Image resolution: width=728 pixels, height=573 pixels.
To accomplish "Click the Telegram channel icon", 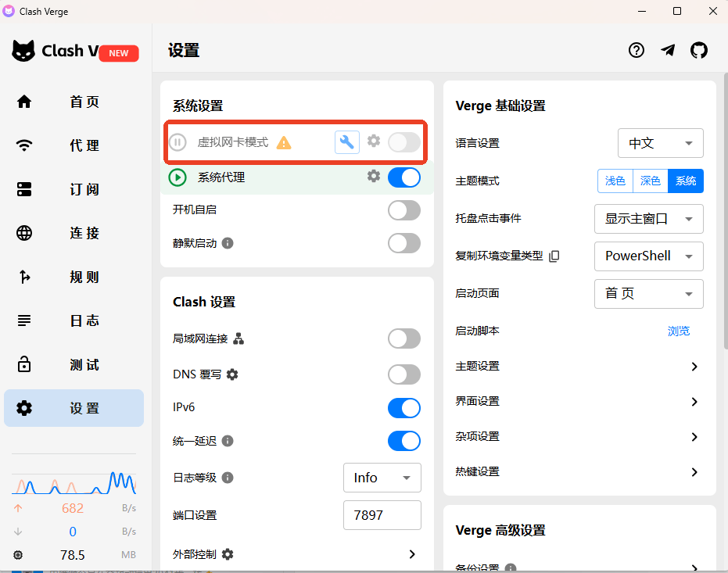I will coord(668,51).
